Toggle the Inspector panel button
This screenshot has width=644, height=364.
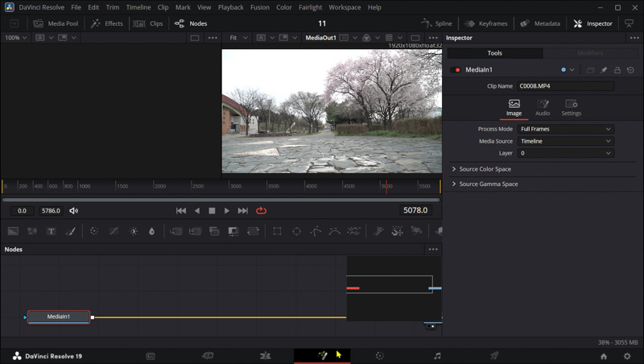click(x=592, y=23)
